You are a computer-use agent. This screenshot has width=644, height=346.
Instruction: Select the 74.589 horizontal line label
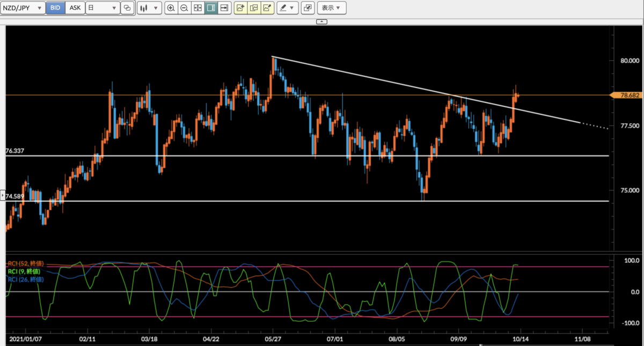pos(15,197)
